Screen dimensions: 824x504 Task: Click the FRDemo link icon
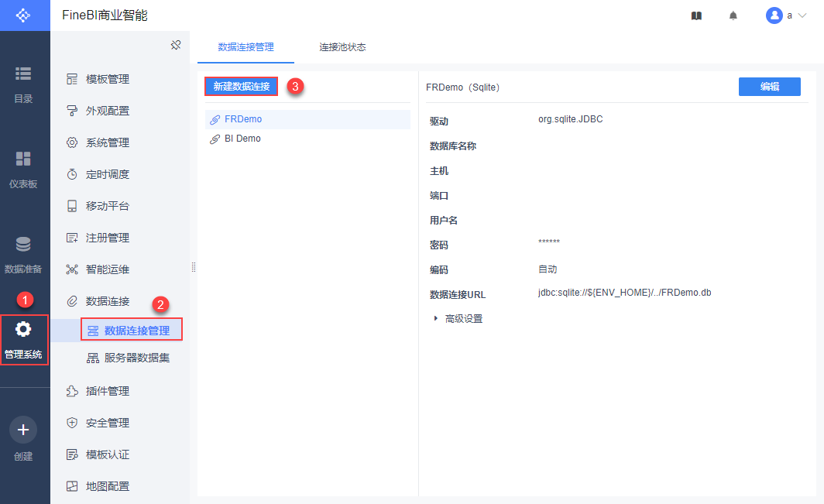(215, 120)
